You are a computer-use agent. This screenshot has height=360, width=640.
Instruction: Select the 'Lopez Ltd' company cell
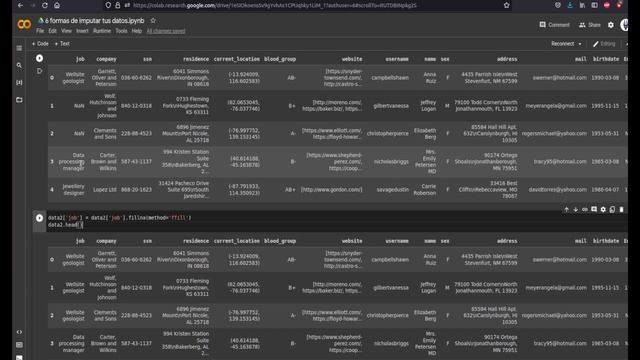(104, 190)
